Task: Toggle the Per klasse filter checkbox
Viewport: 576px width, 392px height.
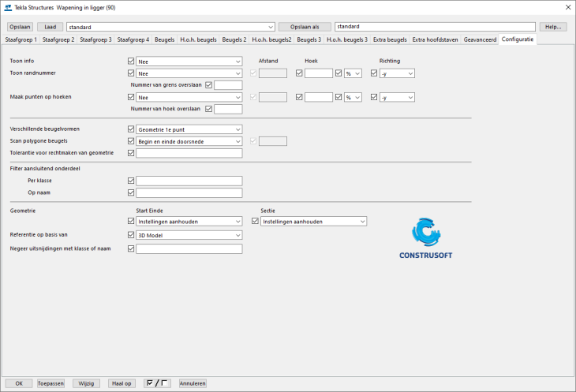Action: click(x=131, y=181)
